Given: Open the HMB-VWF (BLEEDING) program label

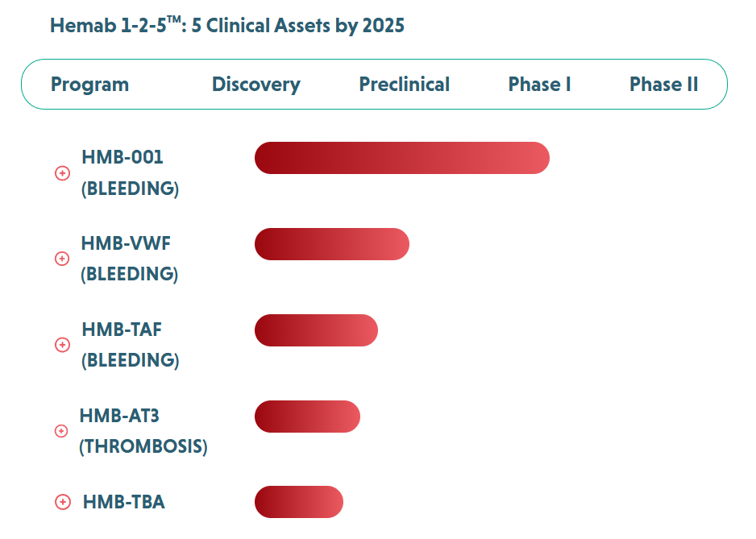Looking at the screenshot, I should coord(129,259).
